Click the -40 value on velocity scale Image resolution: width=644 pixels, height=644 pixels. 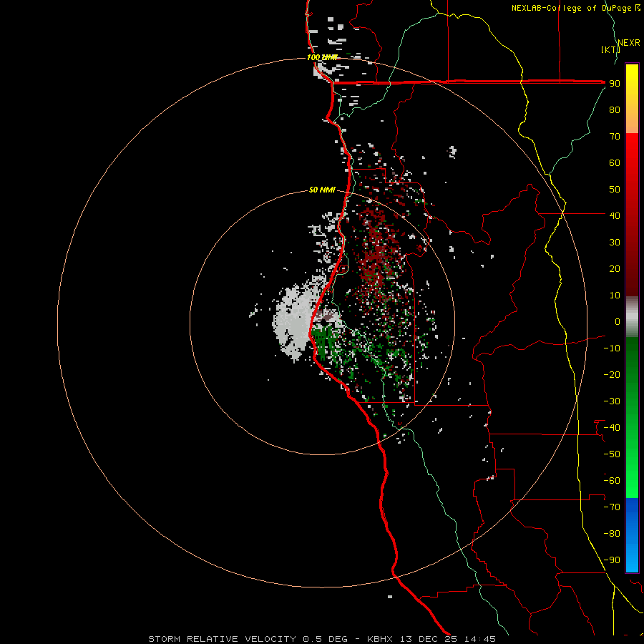point(612,428)
